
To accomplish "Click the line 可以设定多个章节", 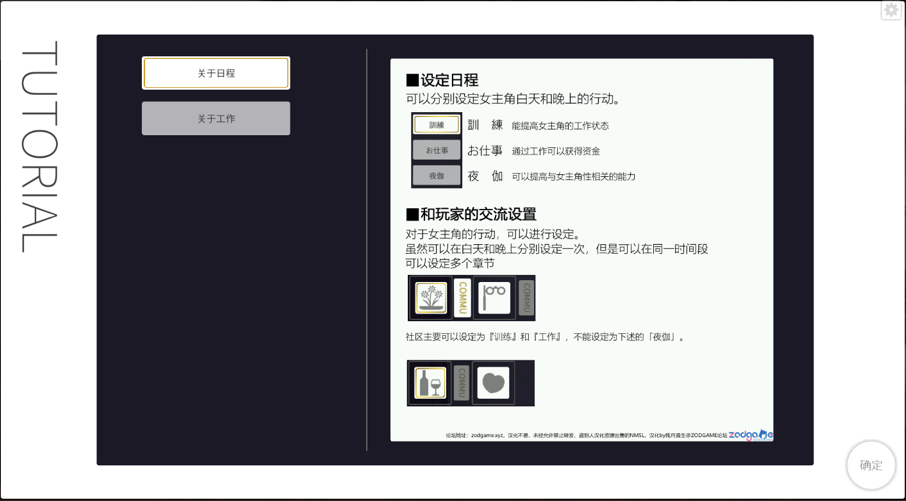I will click(x=450, y=264).
